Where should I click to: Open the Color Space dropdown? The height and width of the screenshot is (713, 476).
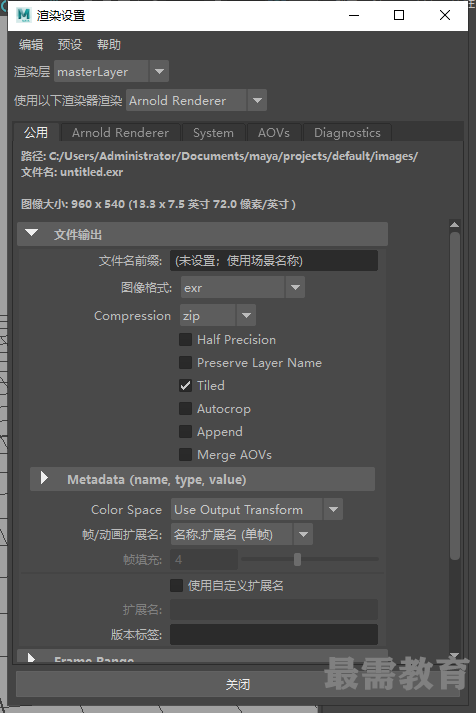(x=257, y=509)
